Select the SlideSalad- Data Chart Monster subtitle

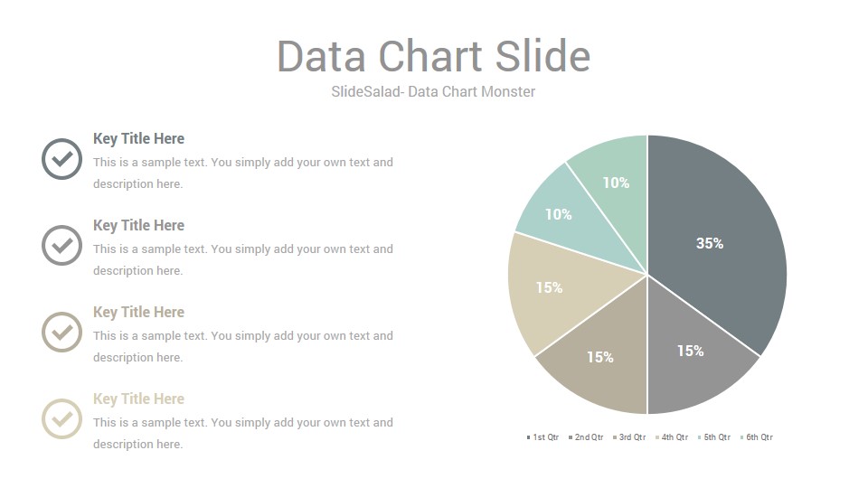pyautogui.click(x=433, y=92)
